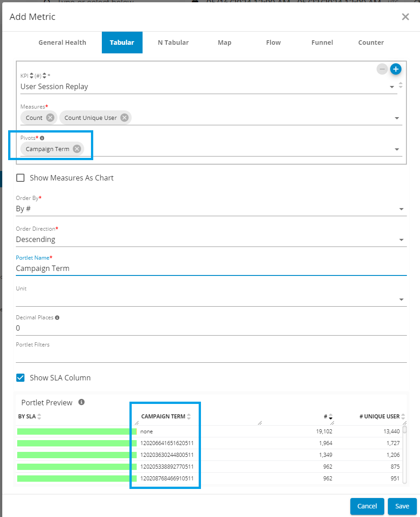420x517 pixels.
Task: Open the Order Direction dropdown
Action: 401,240
